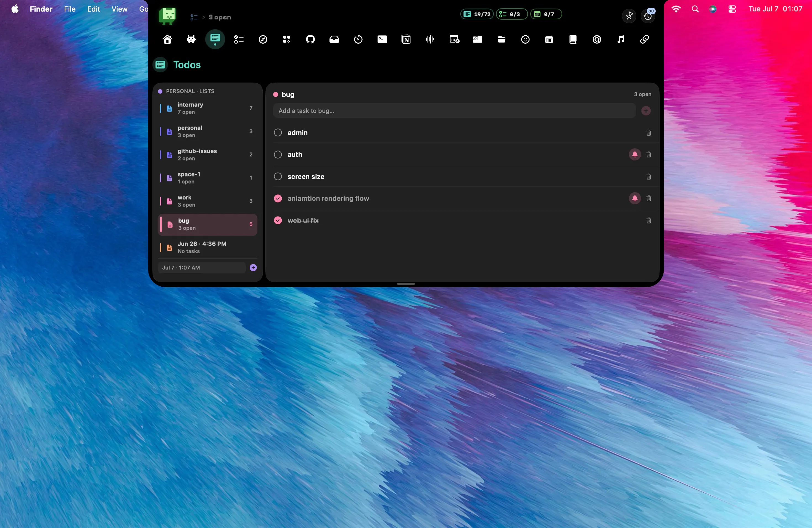Open the audio waveform toolbar icon
812x528 pixels.
[430, 39]
